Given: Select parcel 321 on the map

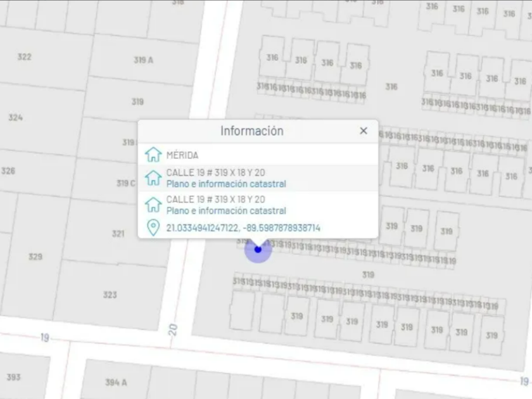Looking at the screenshot, I should pos(118,234).
